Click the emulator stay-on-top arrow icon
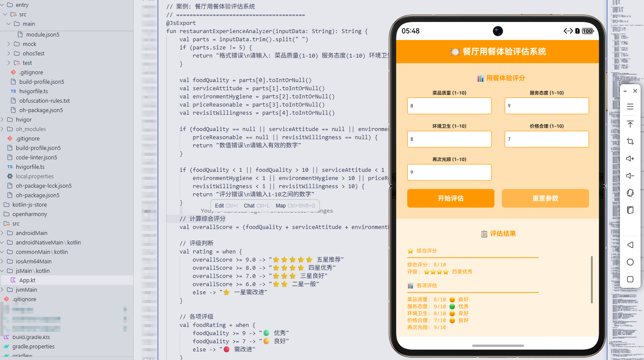The image size is (644, 360). [630, 124]
